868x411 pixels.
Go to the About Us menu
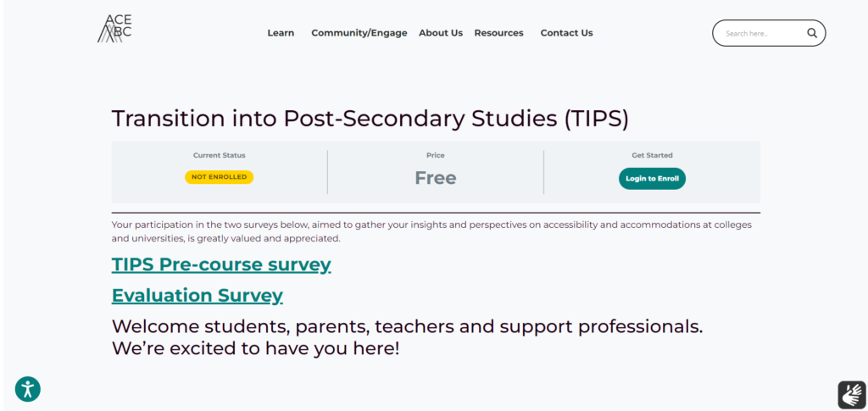441,33
